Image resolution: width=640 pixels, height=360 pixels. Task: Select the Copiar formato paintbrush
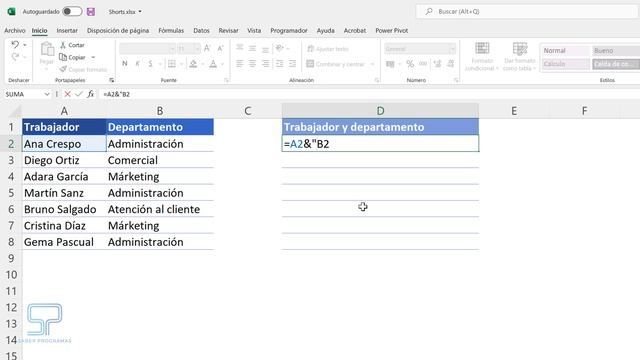[83, 69]
